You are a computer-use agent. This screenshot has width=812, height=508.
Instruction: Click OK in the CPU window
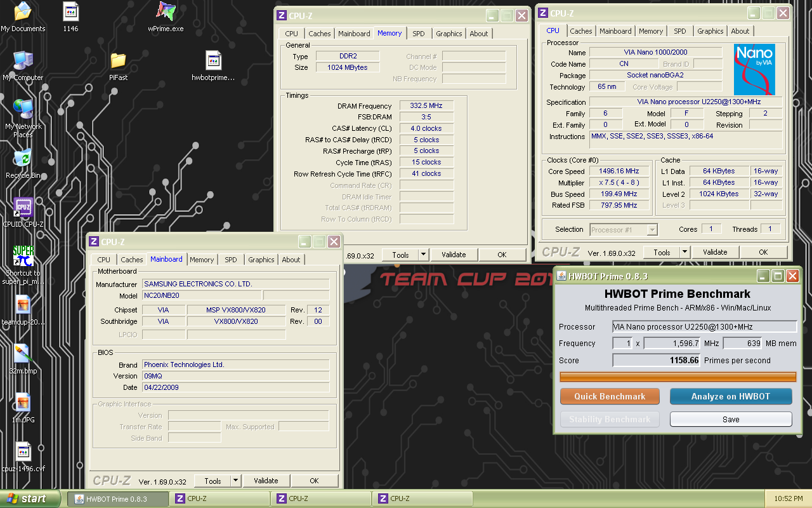(763, 252)
